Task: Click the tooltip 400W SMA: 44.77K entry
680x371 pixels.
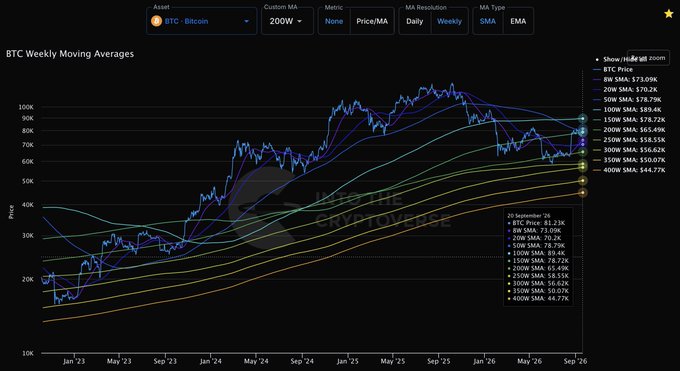Action: click(538, 299)
